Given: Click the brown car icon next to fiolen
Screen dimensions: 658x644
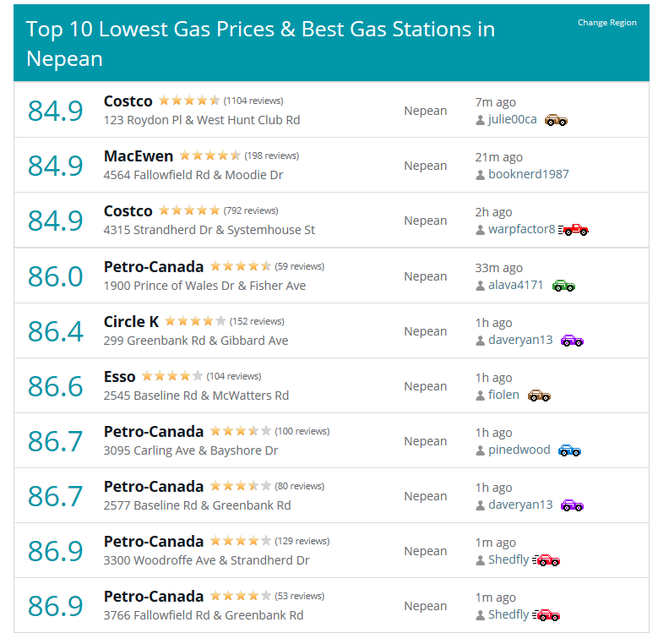Looking at the screenshot, I should tap(539, 396).
